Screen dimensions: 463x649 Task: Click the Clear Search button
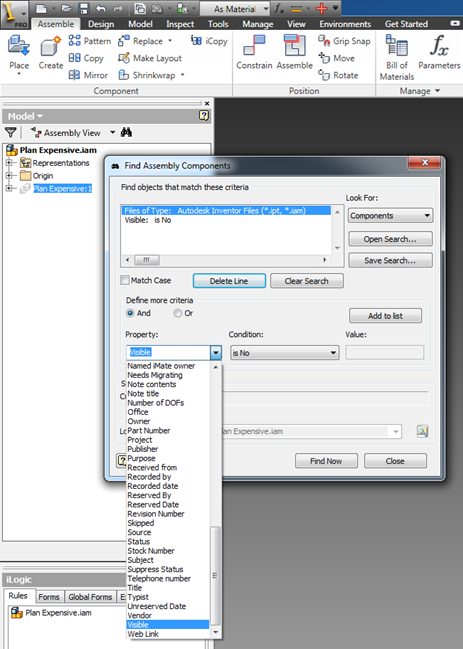(x=307, y=281)
